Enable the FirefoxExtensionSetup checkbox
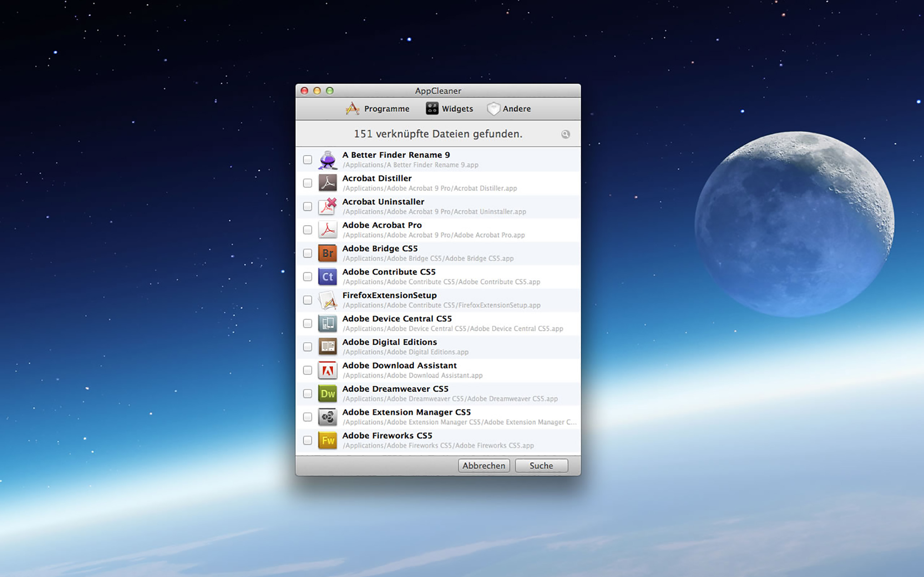The height and width of the screenshot is (577, 924). pyautogui.click(x=308, y=300)
